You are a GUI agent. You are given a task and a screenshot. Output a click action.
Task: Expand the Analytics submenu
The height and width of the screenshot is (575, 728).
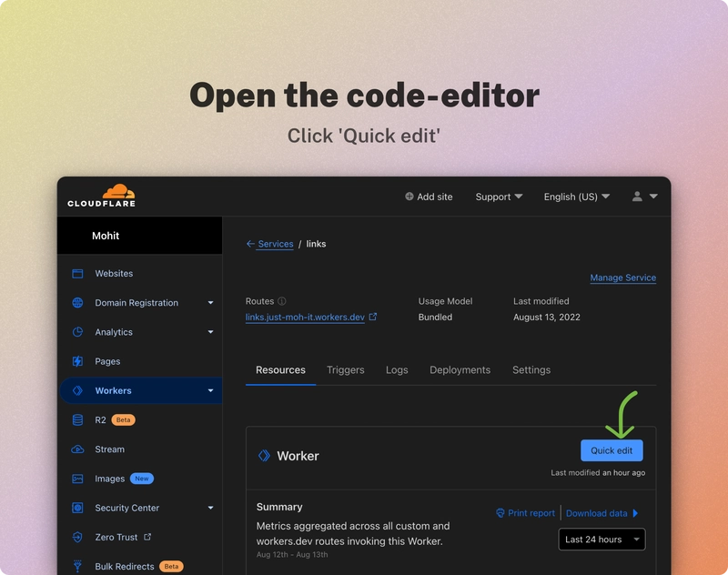pyautogui.click(x=210, y=332)
